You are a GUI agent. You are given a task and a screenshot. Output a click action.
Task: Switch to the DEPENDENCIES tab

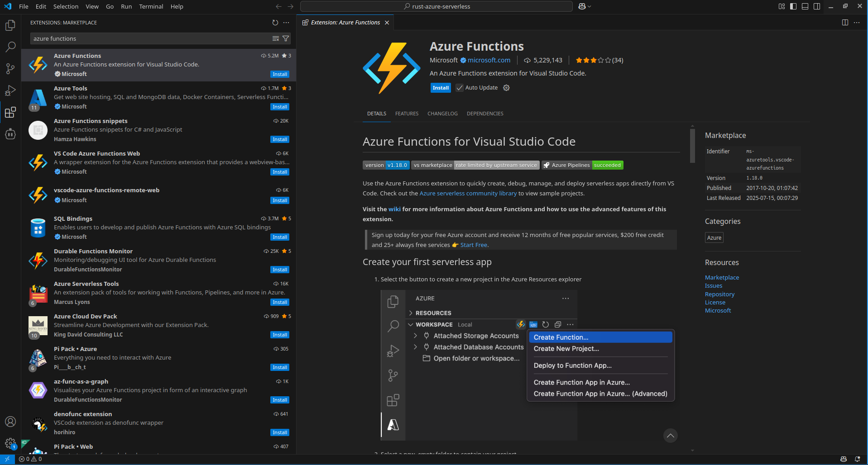point(485,114)
